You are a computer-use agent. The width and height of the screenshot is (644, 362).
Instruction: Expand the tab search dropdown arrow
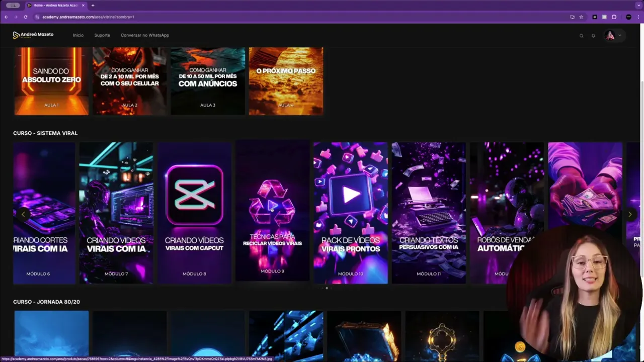[x=638, y=5]
